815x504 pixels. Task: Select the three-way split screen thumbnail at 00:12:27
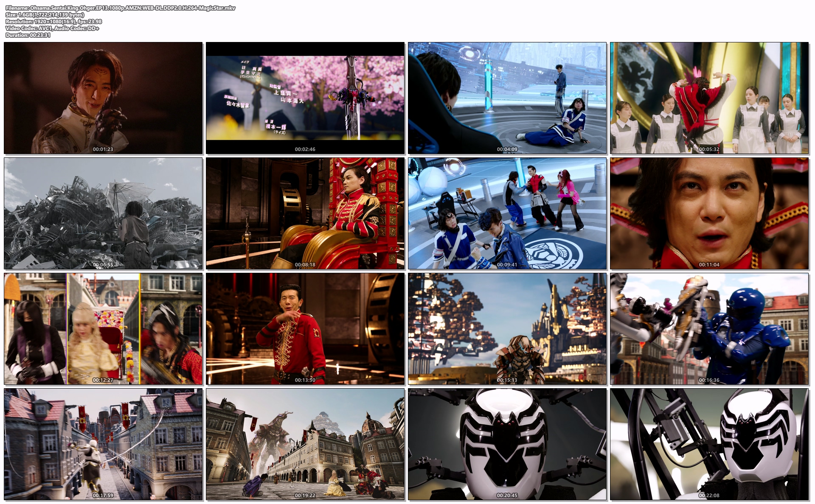coord(103,329)
